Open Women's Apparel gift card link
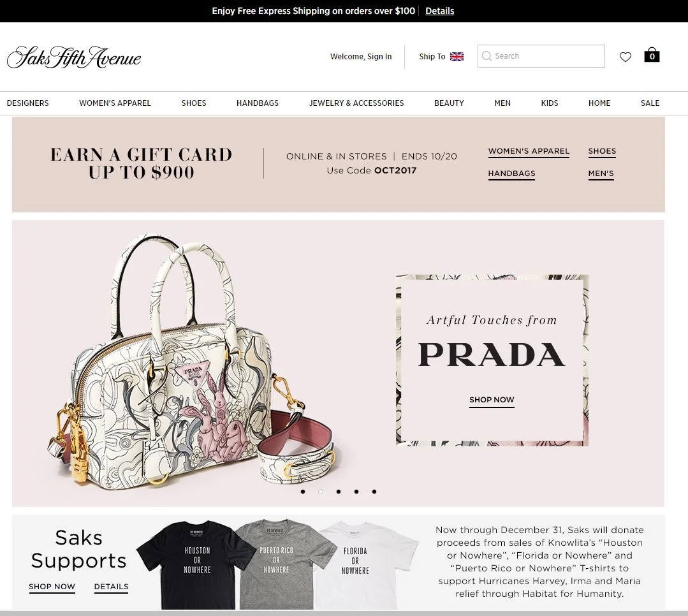The width and height of the screenshot is (688, 616). point(529,151)
